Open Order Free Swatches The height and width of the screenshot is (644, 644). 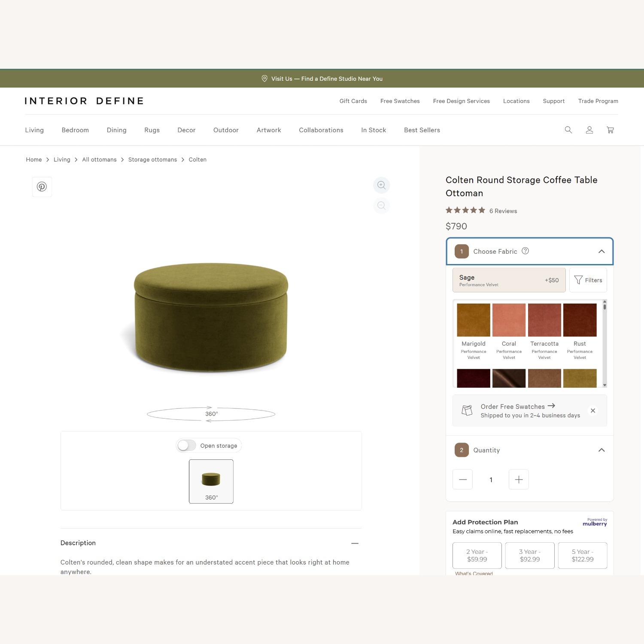click(512, 406)
